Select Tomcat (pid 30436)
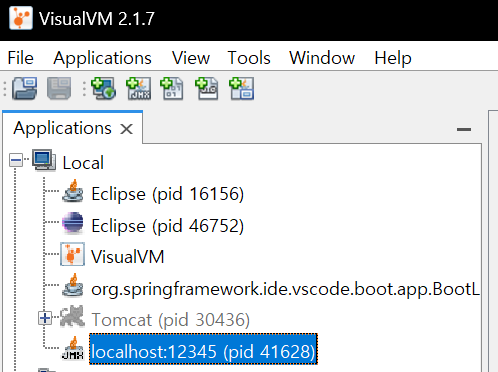 click(x=171, y=320)
